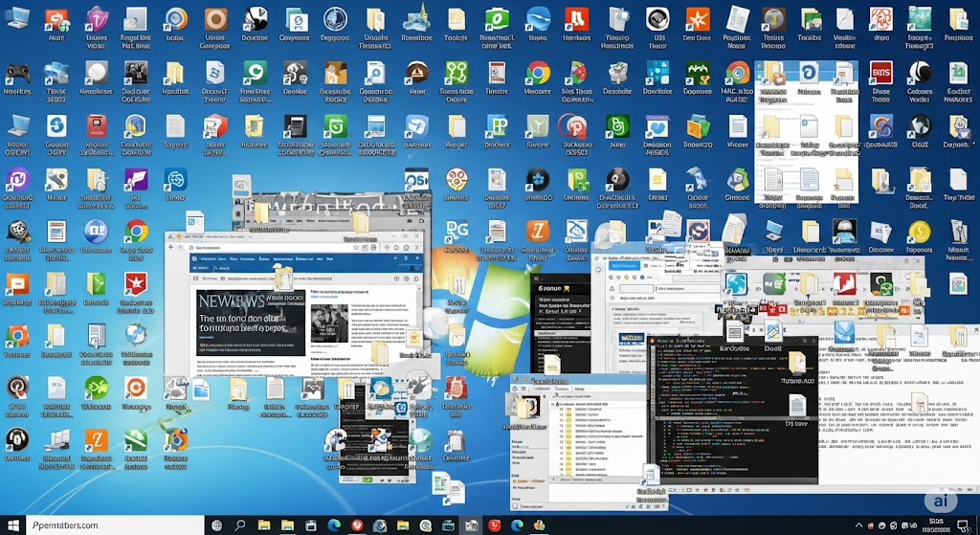Open the red calculator-style desktop icon
980x535 pixels.
coord(97,127)
